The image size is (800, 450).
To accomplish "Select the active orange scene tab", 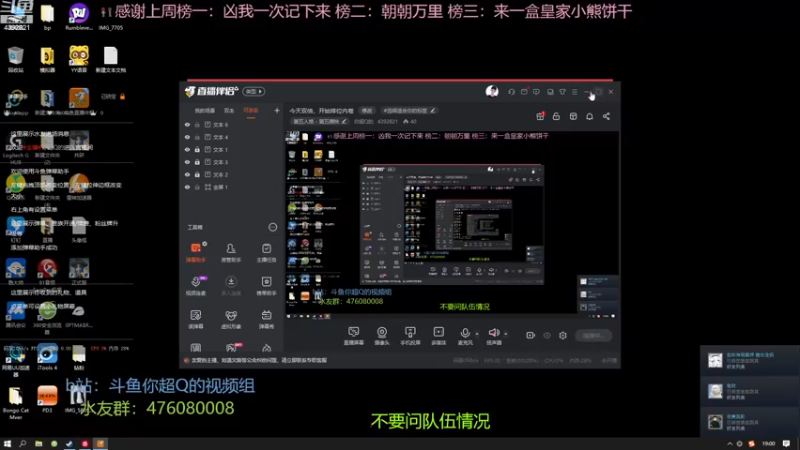I will pyautogui.click(x=251, y=111).
